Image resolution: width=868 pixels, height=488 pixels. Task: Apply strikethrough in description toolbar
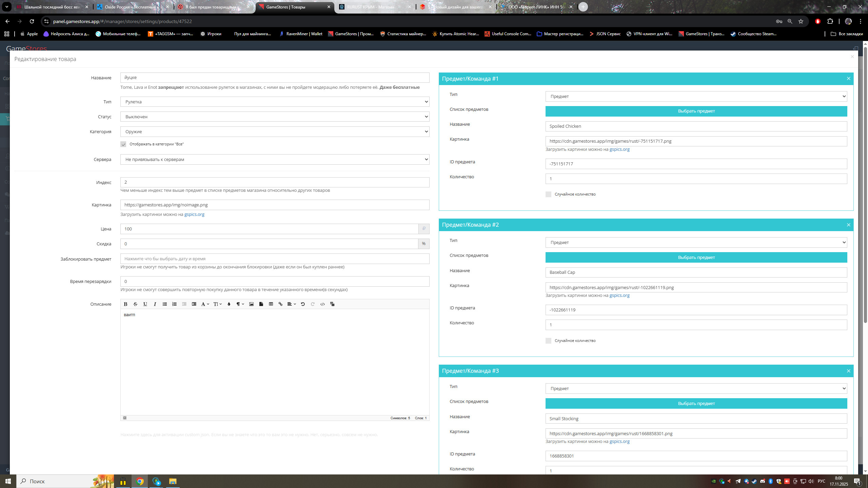point(135,304)
